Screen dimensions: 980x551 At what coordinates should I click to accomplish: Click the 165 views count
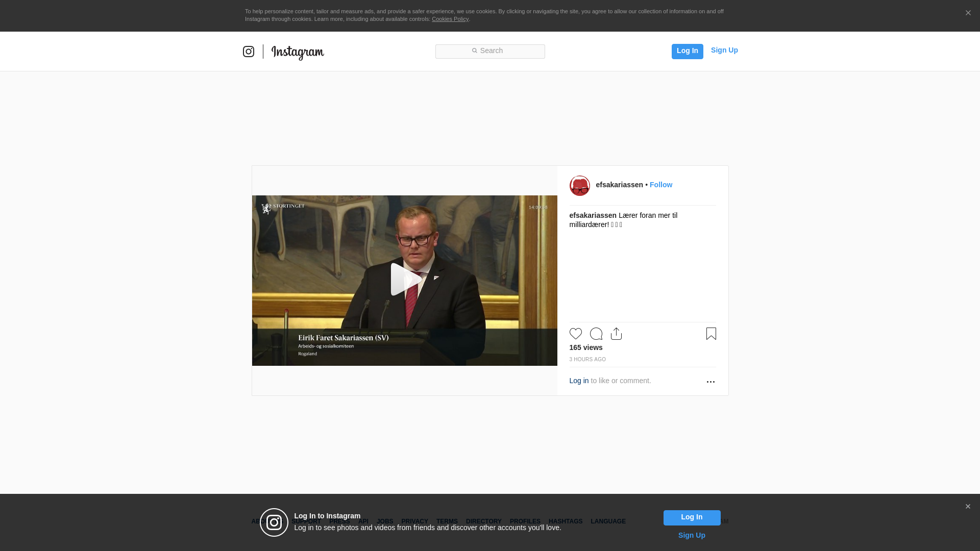pos(586,347)
